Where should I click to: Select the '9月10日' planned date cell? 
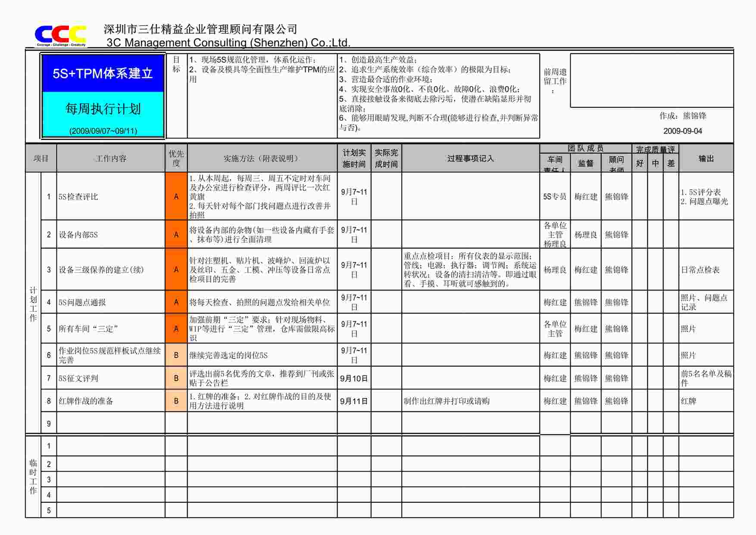coord(354,378)
